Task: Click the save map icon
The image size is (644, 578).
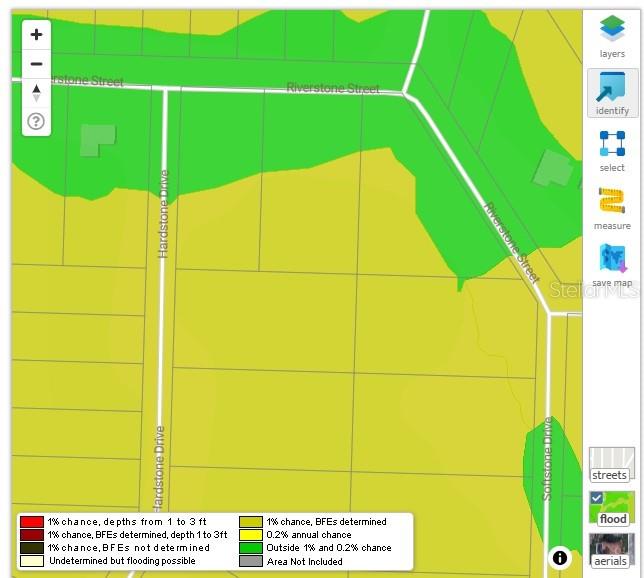Action: pos(612,265)
